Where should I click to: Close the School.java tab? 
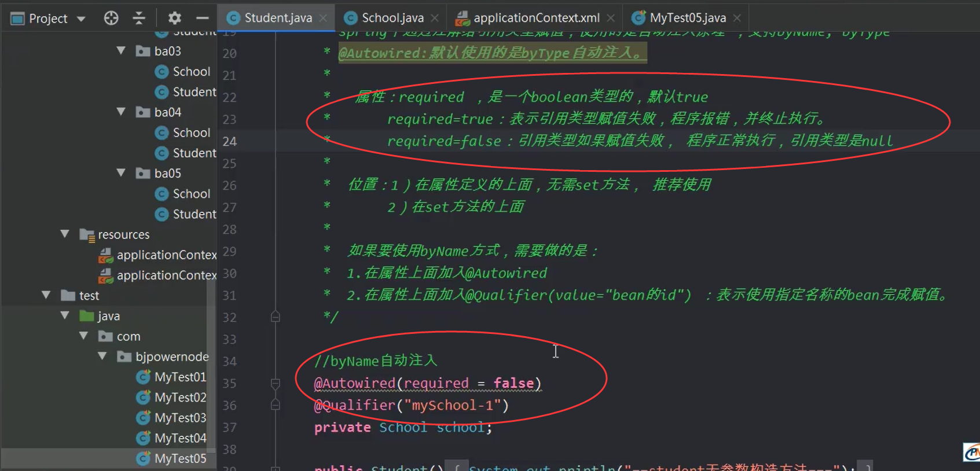[x=435, y=19]
